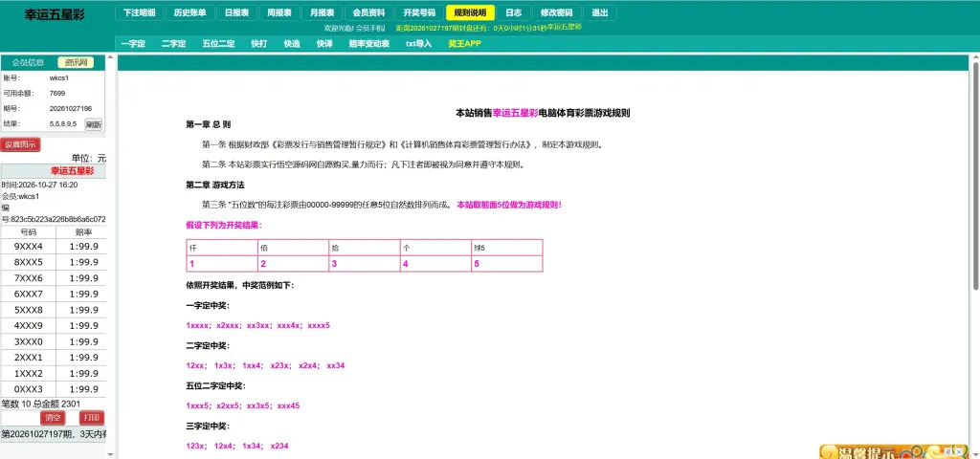Screen dimensions: 980x459
Task: Switch to 五位二定 betting mode
Action: click(218, 44)
